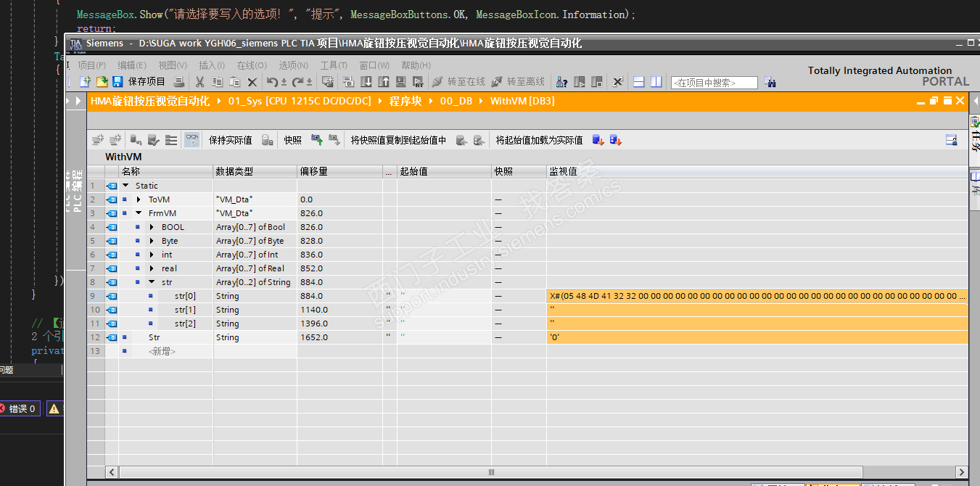Click the Print icon in toolbar
The height and width of the screenshot is (486, 980).
(x=179, y=82)
